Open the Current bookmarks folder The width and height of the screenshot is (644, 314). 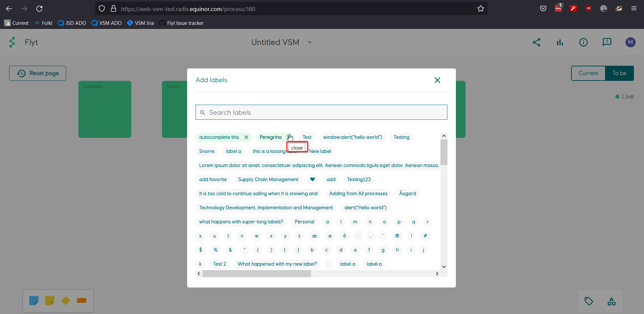tap(16, 23)
